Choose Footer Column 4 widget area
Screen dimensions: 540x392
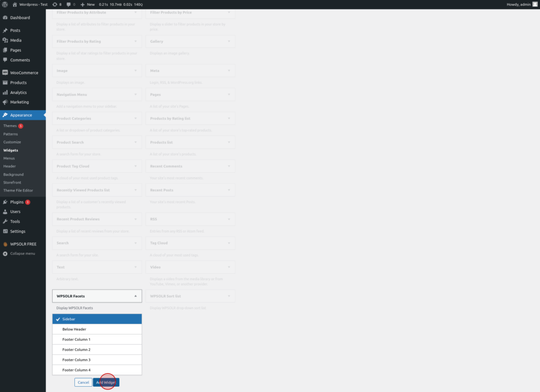(97, 370)
